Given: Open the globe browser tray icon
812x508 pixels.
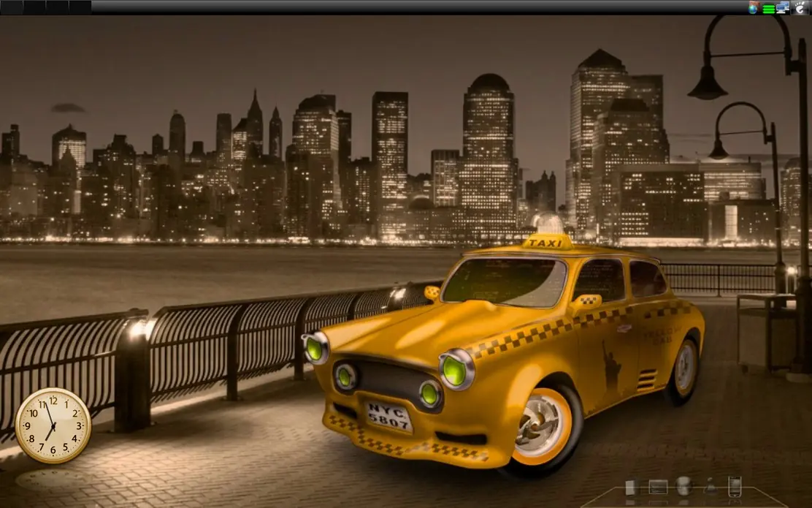Looking at the screenshot, I should (x=754, y=7).
